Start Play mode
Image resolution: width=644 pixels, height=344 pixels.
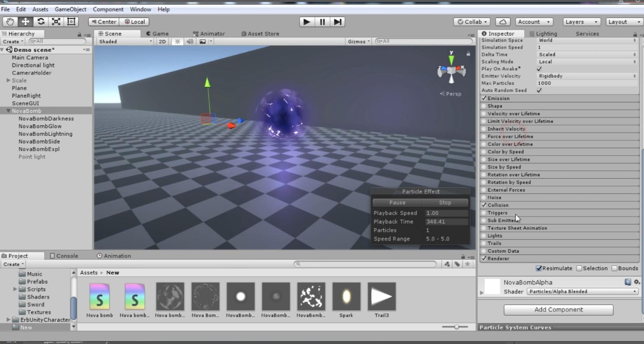pos(307,22)
